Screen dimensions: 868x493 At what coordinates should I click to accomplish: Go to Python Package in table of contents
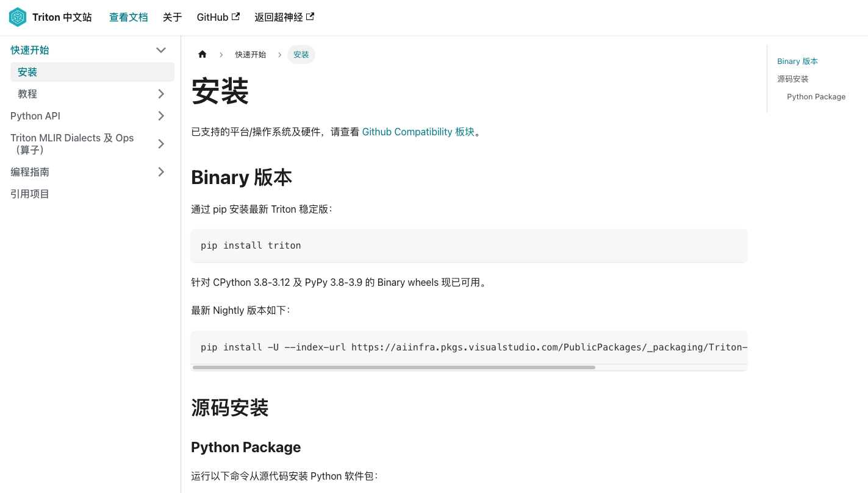click(816, 96)
